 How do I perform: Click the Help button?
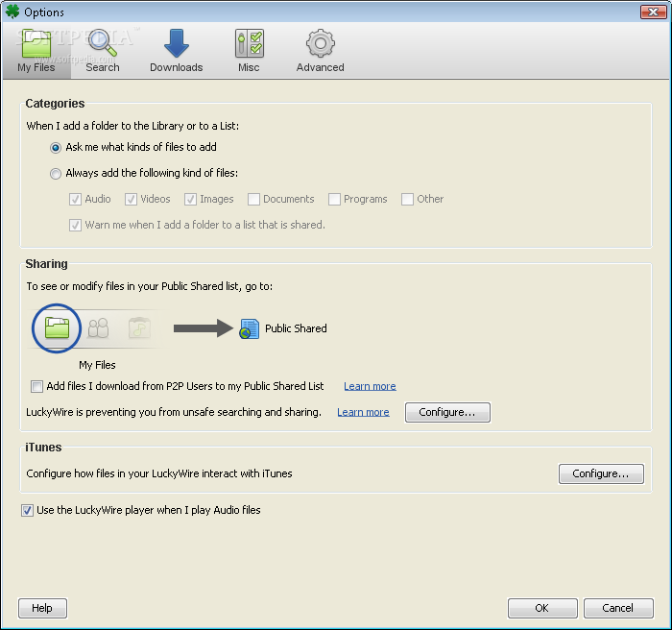42,608
